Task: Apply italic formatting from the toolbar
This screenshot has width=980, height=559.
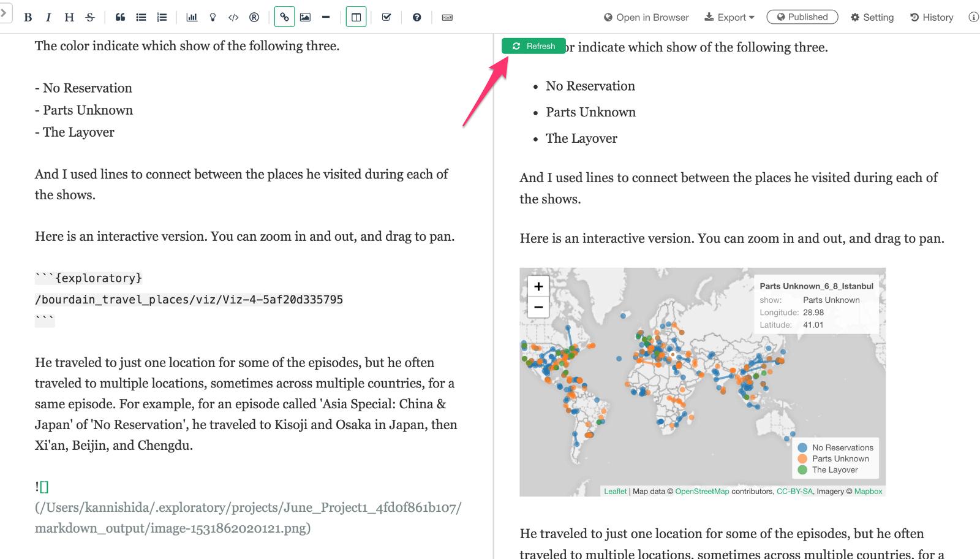Action: [x=48, y=17]
